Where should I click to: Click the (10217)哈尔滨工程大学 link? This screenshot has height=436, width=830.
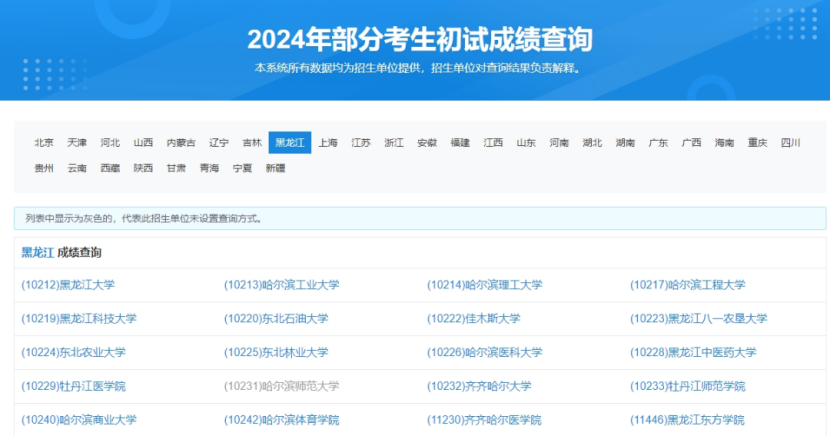coord(688,285)
